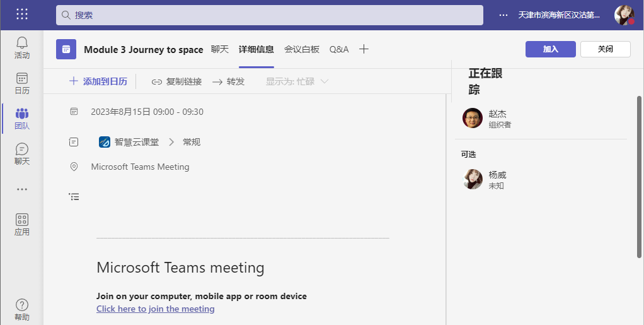Open the 会议白板 tab
644x325 pixels.
click(x=302, y=49)
